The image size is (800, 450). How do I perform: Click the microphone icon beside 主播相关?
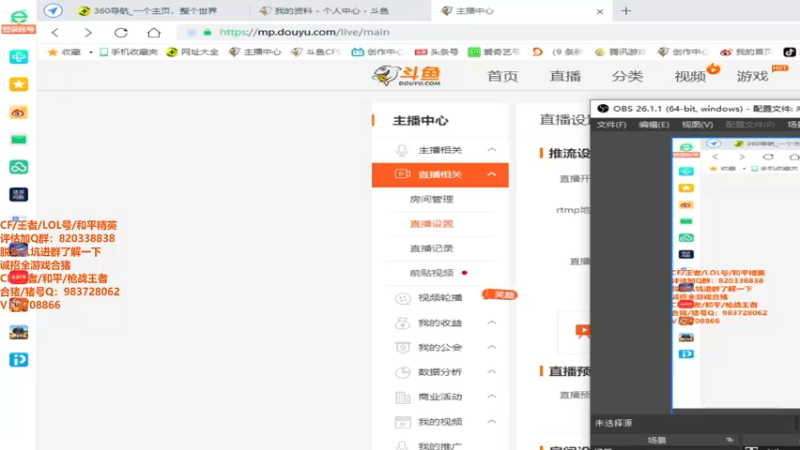(x=402, y=150)
